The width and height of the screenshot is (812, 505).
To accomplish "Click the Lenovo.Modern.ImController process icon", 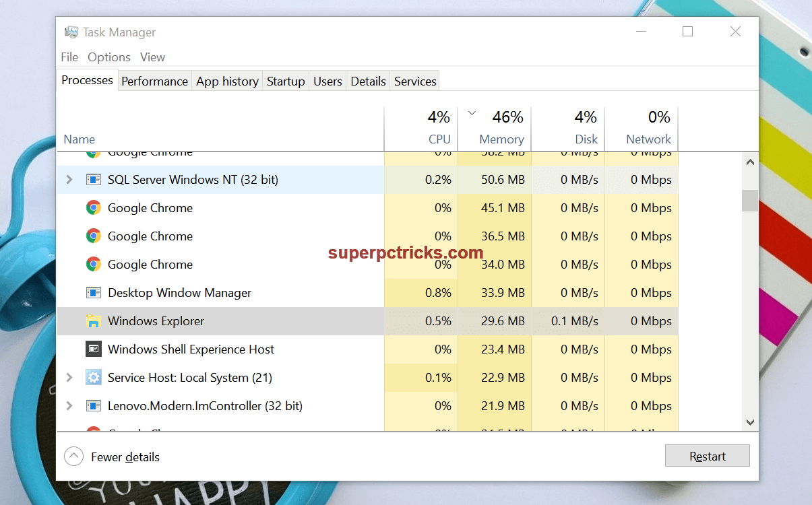I will (93, 405).
